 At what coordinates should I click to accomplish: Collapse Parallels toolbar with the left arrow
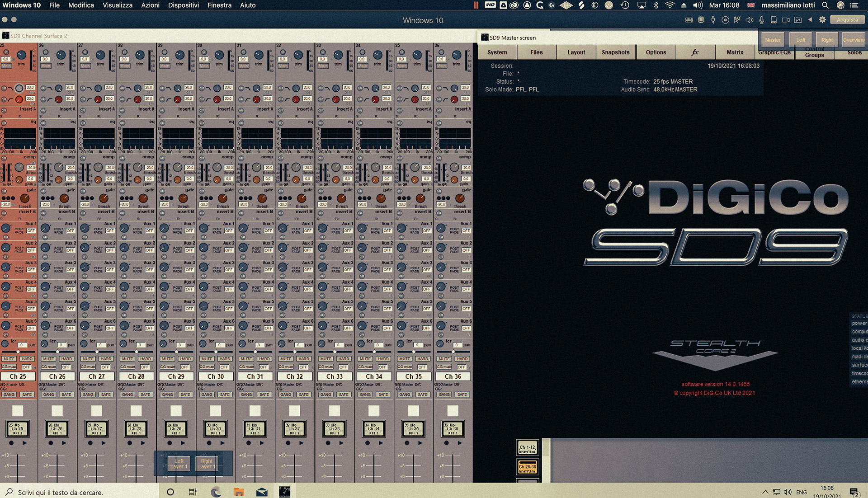tap(810, 20)
